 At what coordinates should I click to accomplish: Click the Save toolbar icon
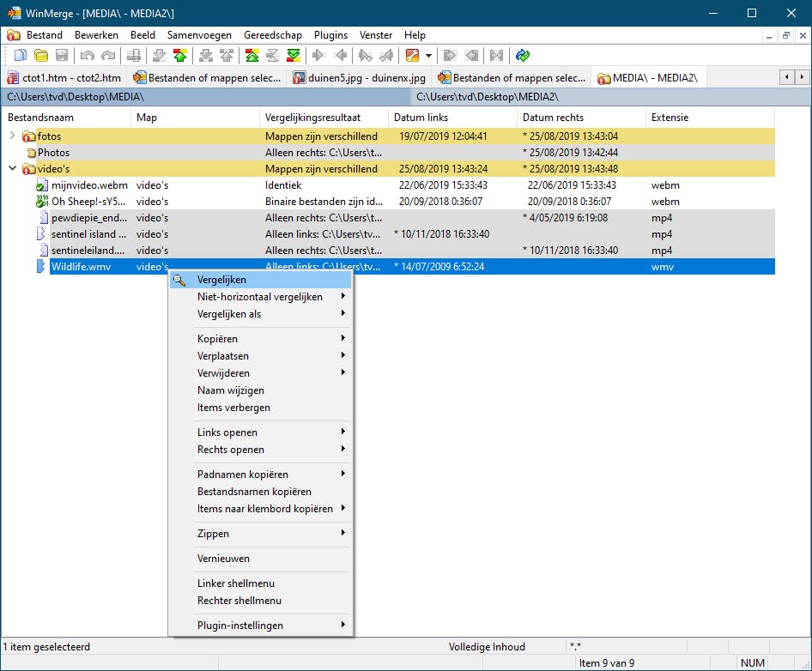[x=61, y=56]
